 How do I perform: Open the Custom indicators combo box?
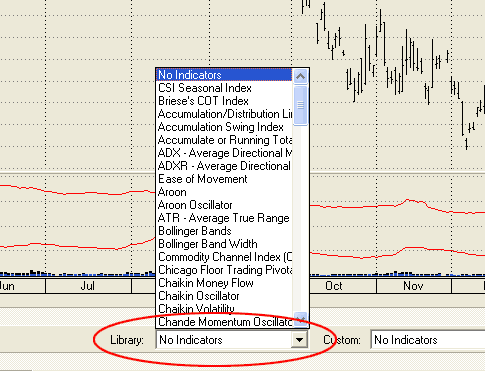pyautogui.click(x=428, y=340)
